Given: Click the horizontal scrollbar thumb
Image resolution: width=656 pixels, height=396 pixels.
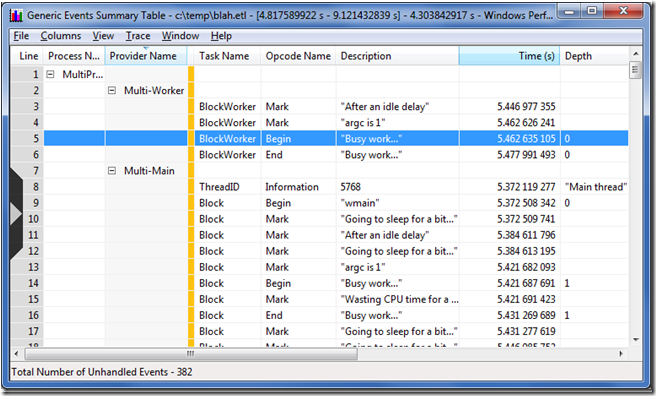Looking at the screenshot, I should point(191,354).
